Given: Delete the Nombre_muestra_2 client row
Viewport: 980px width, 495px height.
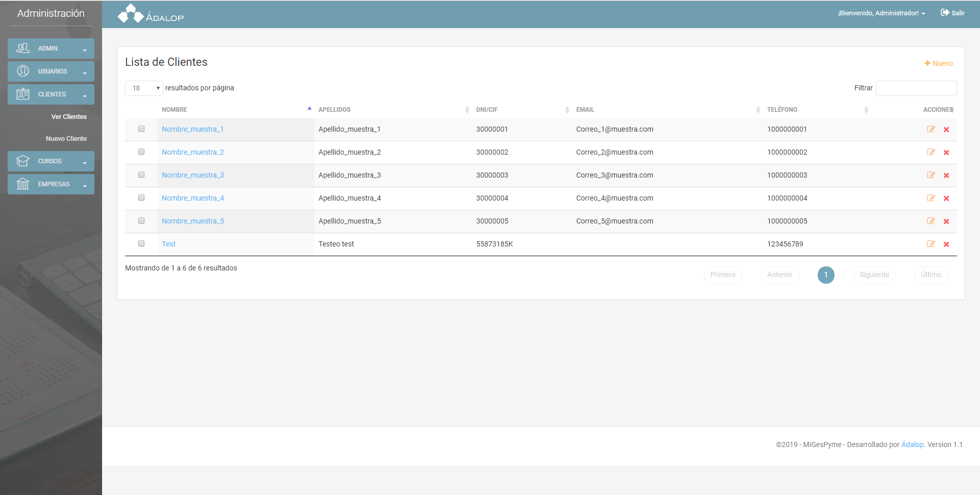Looking at the screenshot, I should pyautogui.click(x=946, y=153).
